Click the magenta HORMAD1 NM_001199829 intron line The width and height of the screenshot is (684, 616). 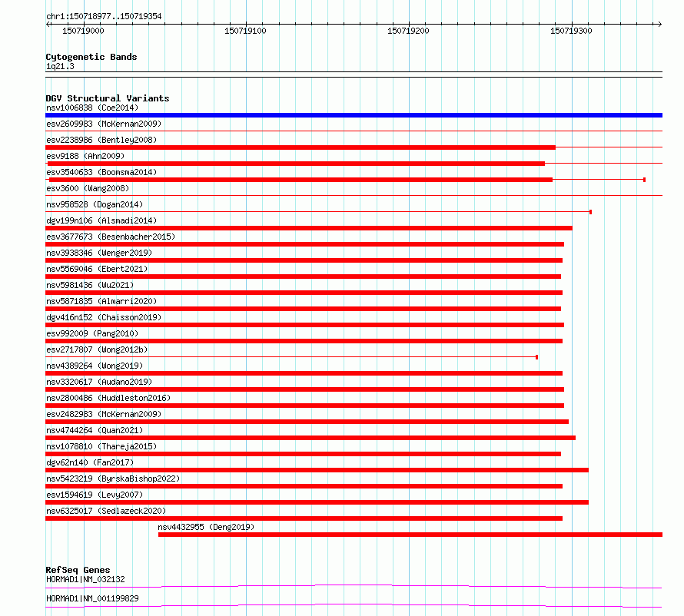(x=354, y=605)
